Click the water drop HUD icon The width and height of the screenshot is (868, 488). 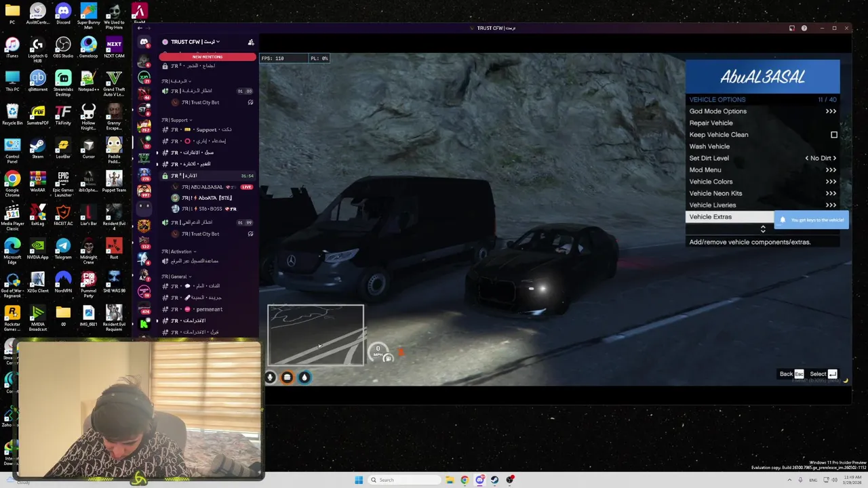pyautogui.click(x=304, y=378)
